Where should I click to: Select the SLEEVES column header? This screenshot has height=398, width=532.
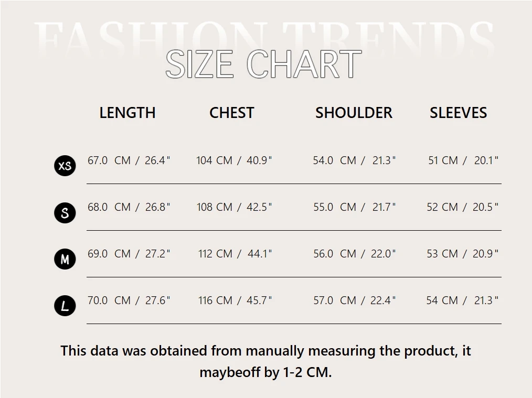click(458, 113)
